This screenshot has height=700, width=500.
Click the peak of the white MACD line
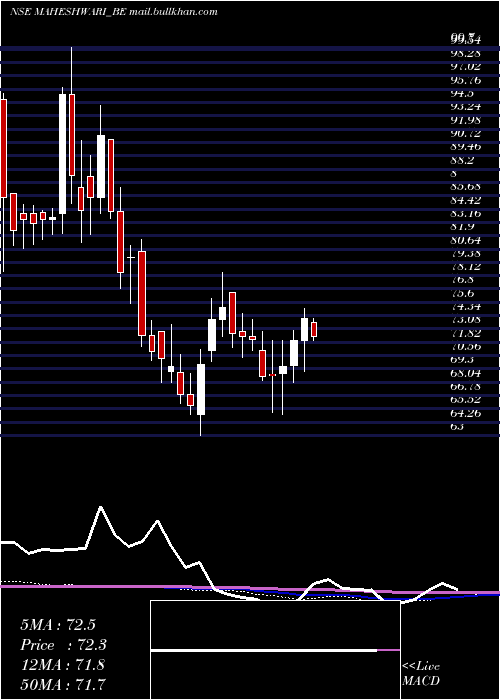click(x=100, y=507)
